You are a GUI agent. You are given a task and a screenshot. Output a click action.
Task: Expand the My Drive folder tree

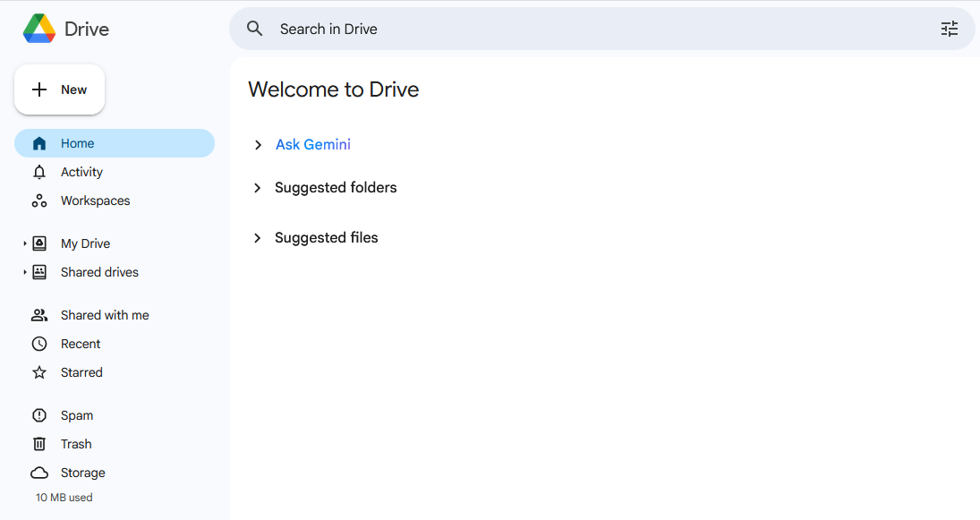click(25, 243)
